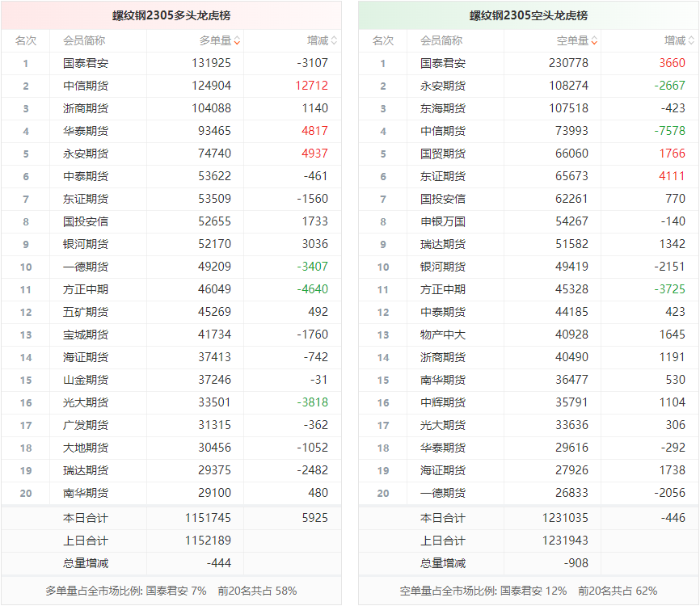Viewport: 700px width, 606px height.
Task: Click 名次 column header in long table
Action: [x=26, y=40]
